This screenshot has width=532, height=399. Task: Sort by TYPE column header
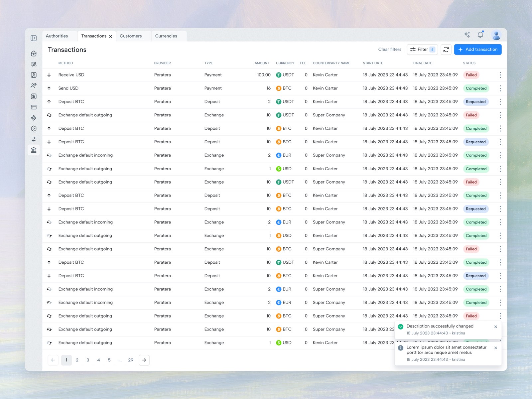pyautogui.click(x=208, y=63)
